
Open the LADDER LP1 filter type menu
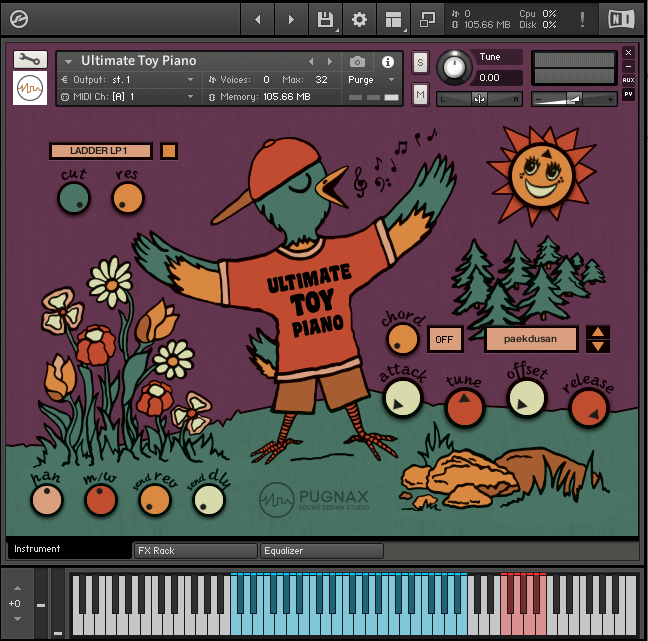click(x=100, y=151)
